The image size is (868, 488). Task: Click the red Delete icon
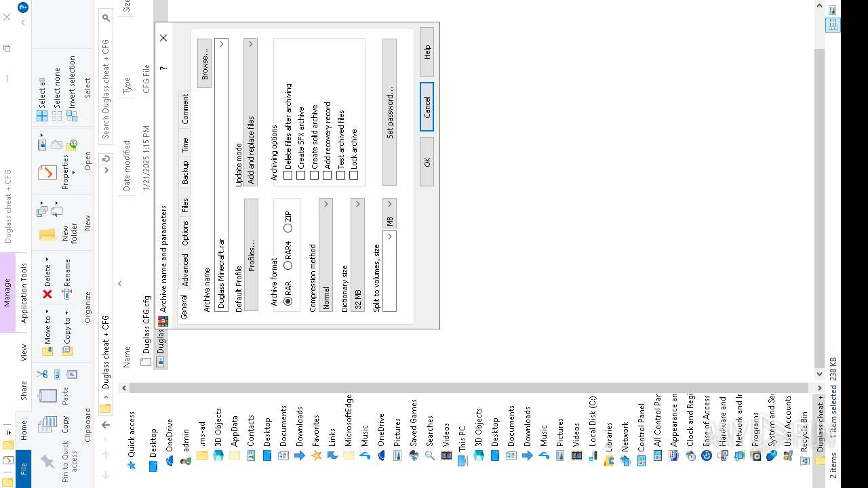(47, 294)
